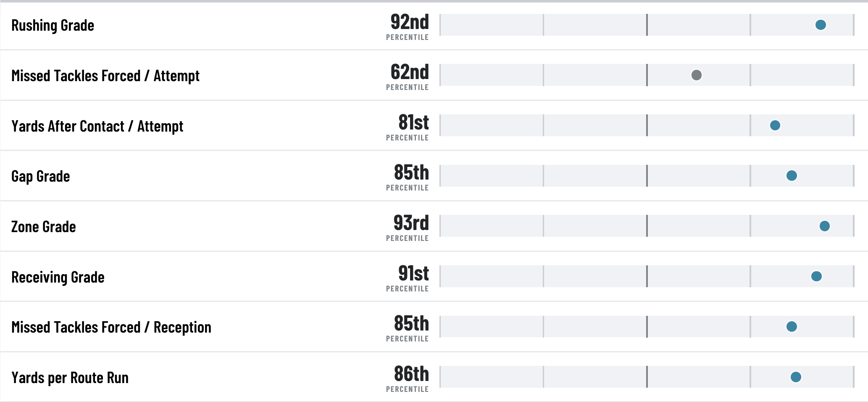Select the Yards per Route Run dot
Viewport: 868px width, 402px height.
click(796, 377)
